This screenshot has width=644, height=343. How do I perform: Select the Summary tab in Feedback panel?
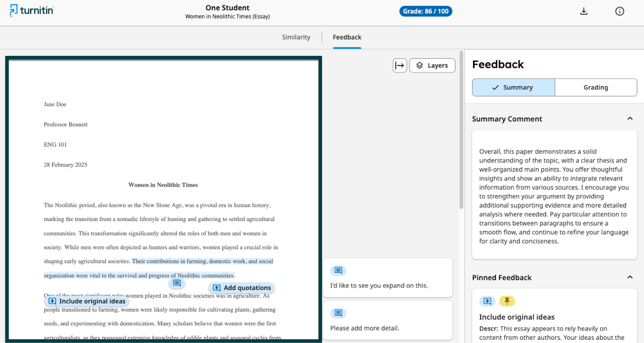pyautogui.click(x=514, y=87)
